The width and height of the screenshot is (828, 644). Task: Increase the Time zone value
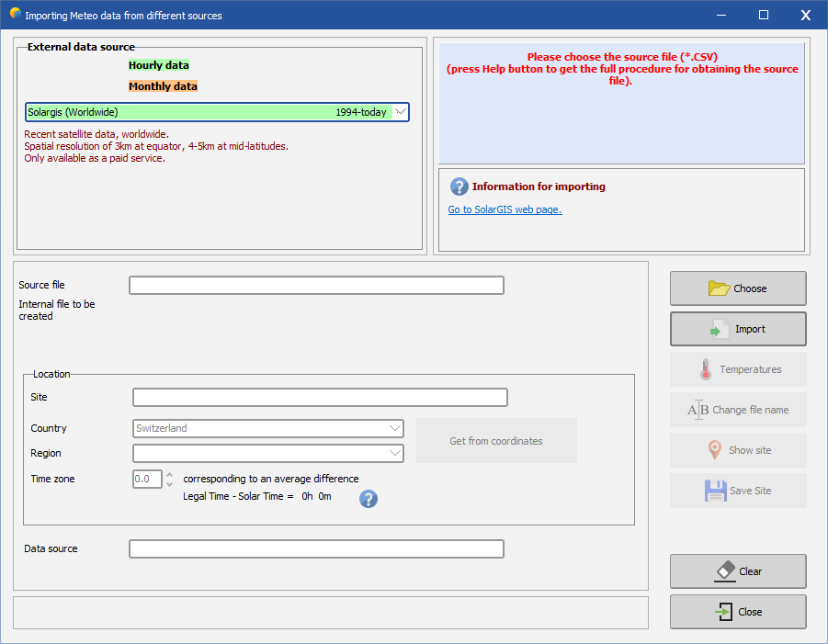pos(169,474)
